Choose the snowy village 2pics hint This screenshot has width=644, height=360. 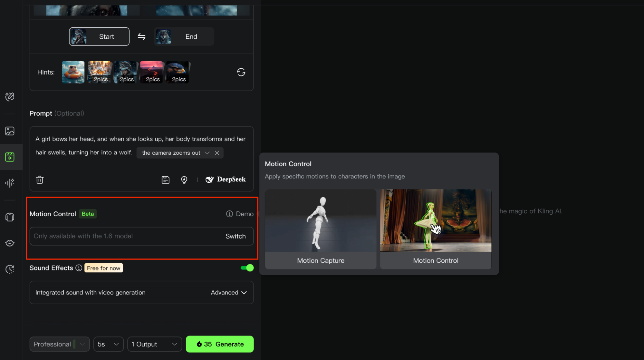[x=100, y=72]
